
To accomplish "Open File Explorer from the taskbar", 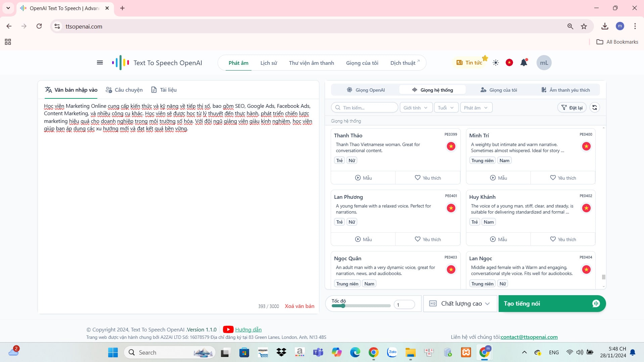I will coord(410,352).
